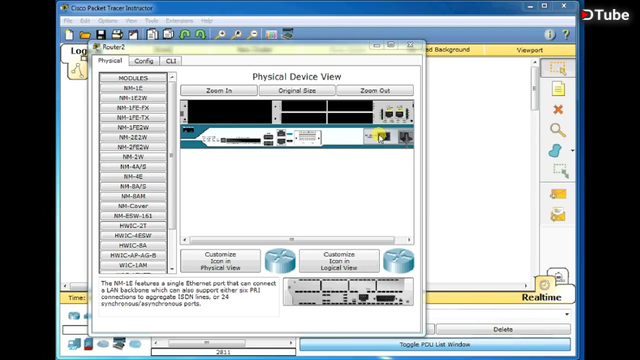Screen dimensions: 640x360
Task: Click the Zoom In button
Action: [219, 91]
